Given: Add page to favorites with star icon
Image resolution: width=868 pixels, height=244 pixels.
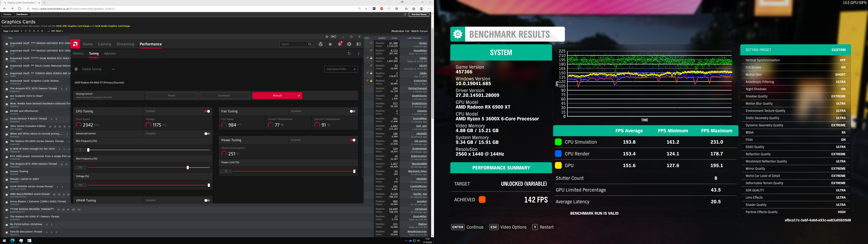Looking at the screenshot, I should 366,9.
